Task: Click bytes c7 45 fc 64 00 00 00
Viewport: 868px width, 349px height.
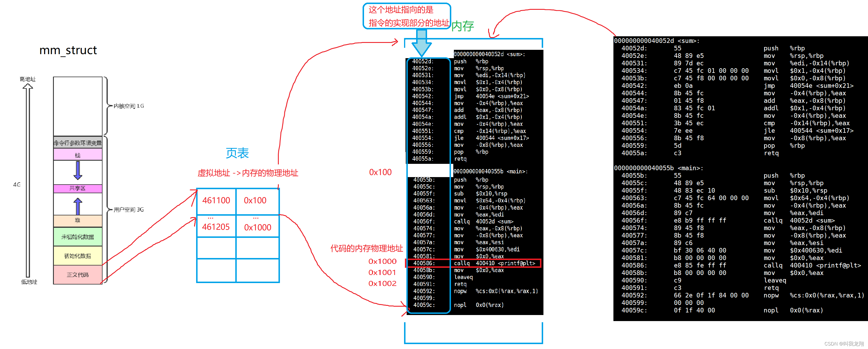Action: pos(711,198)
